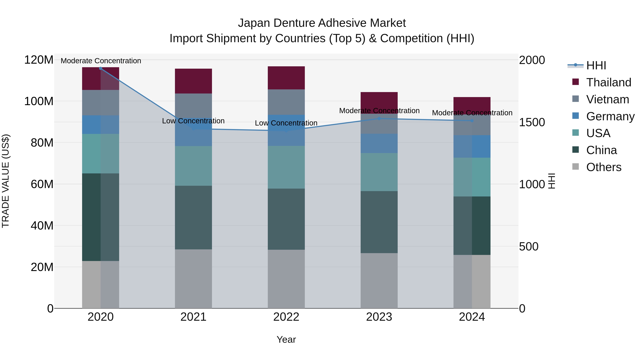Click the 2023 Thailand bar segment
The height and width of the screenshot is (362, 644).
(x=379, y=103)
